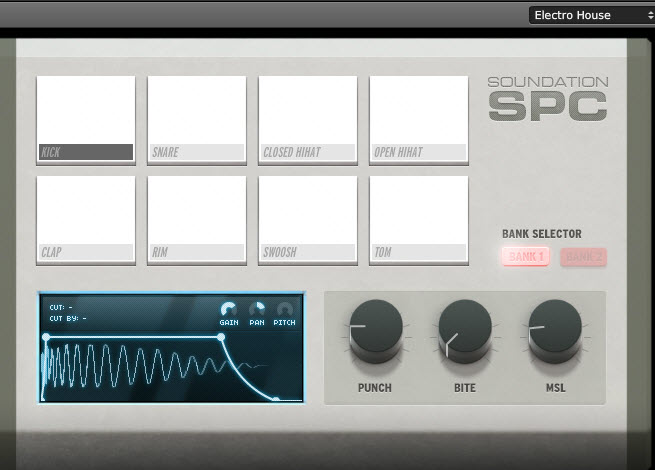Screen dimensions: 655x470
Task: Hit the SWOOSH pad
Action: click(308, 220)
